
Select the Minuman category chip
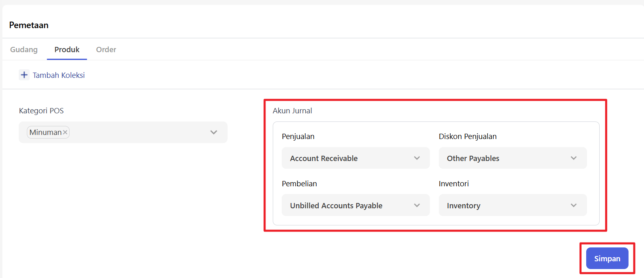point(45,132)
